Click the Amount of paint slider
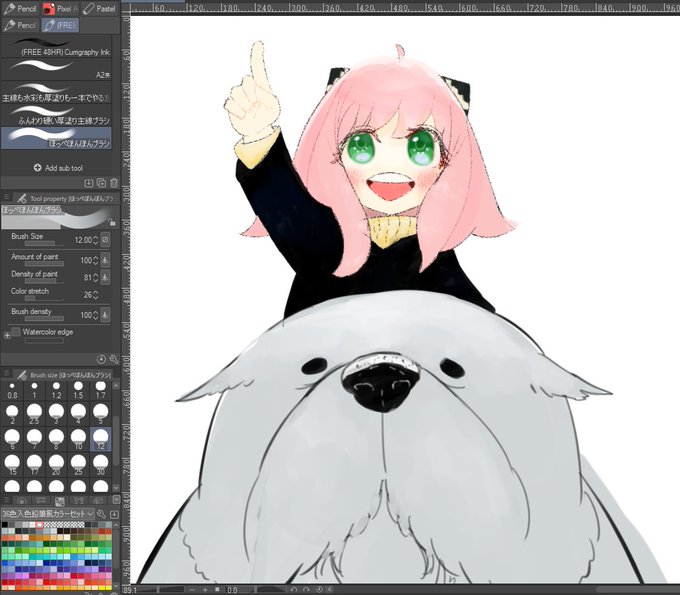The width and height of the screenshot is (680, 595). click(44, 264)
